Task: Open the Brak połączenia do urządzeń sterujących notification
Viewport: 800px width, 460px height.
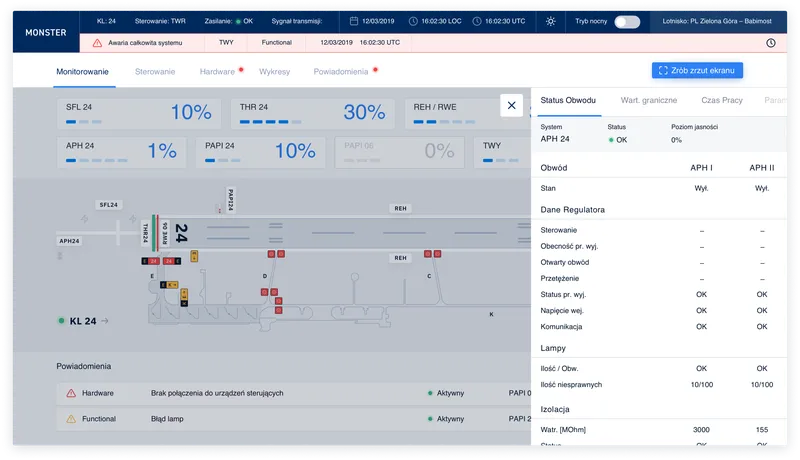Action: click(293, 393)
